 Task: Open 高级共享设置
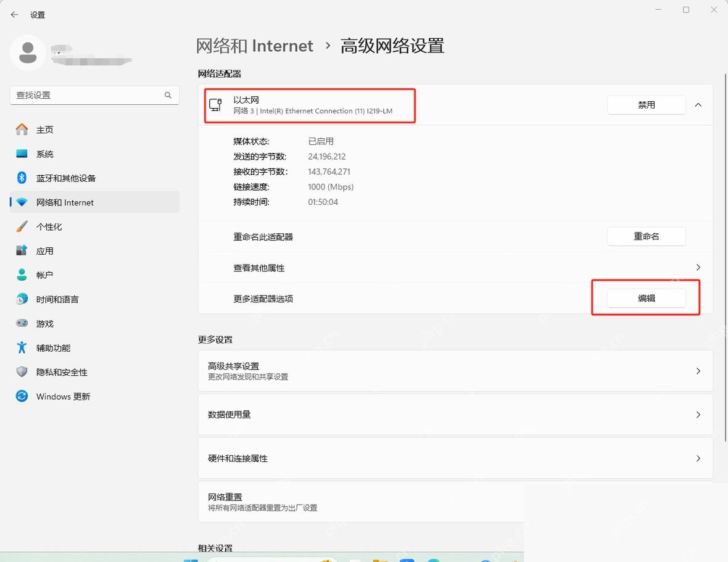455,371
